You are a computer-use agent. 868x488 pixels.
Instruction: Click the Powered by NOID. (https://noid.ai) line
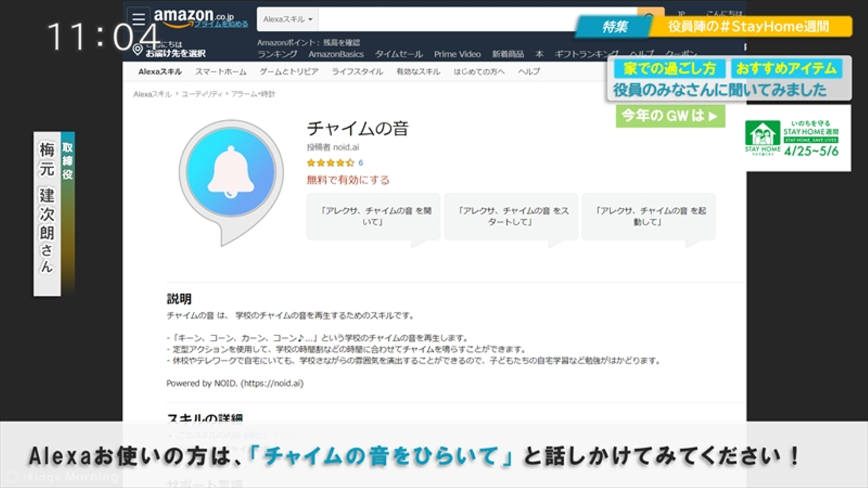(x=235, y=383)
